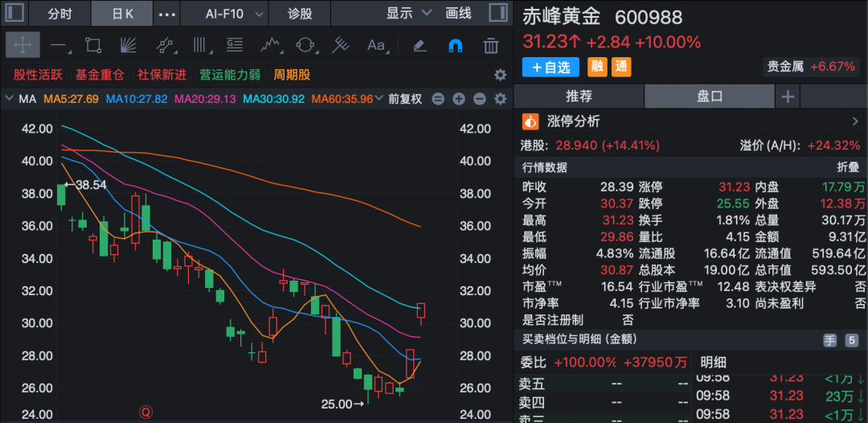The width and height of the screenshot is (868, 423).
Task: Select the fan lines drawing tool
Action: [129, 45]
